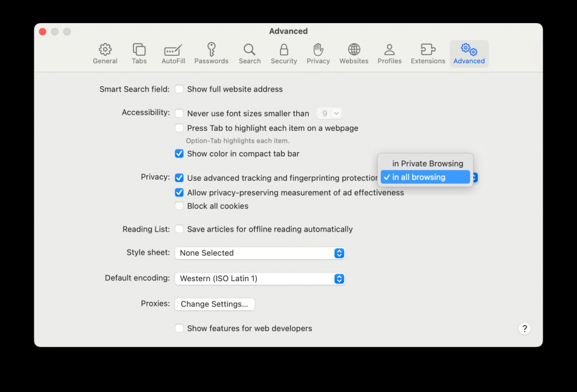The image size is (577, 392).
Task: Click the Change Settings… proxies button
Action: tap(215, 304)
